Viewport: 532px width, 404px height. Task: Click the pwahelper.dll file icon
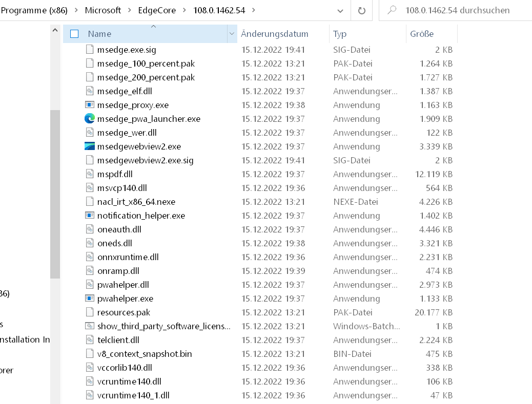pyautogui.click(x=90, y=284)
